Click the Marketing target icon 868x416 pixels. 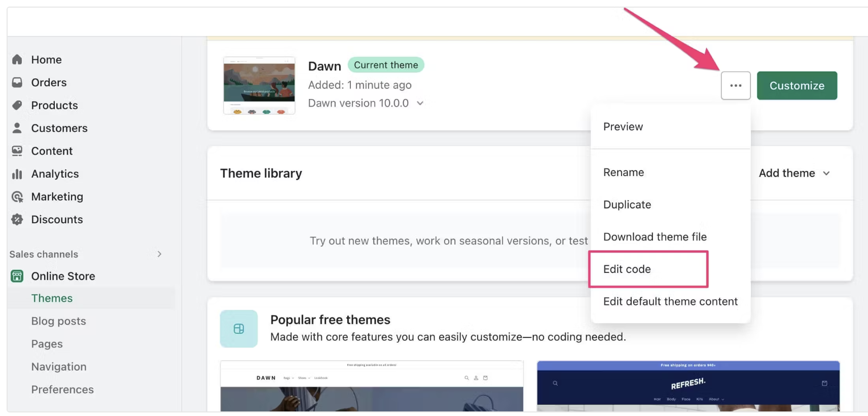pos(17,196)
